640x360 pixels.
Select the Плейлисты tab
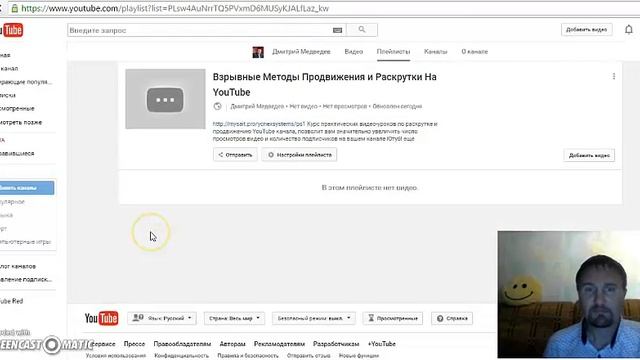393,52
